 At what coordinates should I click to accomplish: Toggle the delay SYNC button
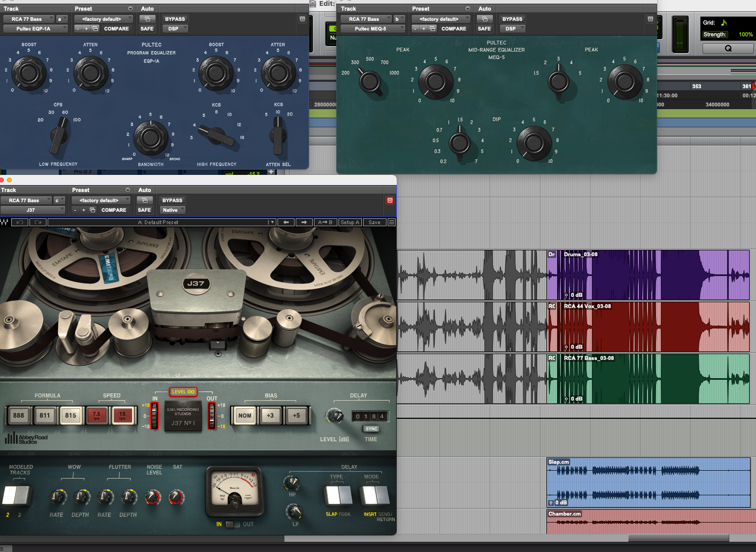[x=371, y=428]
